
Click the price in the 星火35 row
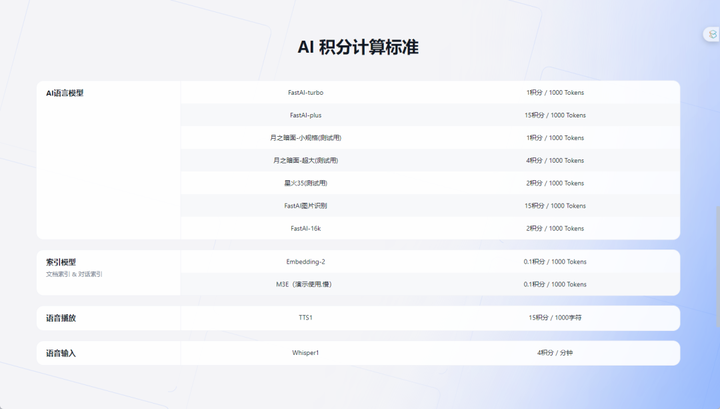(x=555, y=183)
